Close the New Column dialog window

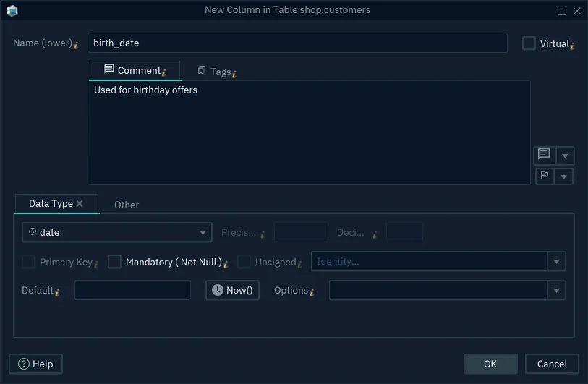click(577, 11)
